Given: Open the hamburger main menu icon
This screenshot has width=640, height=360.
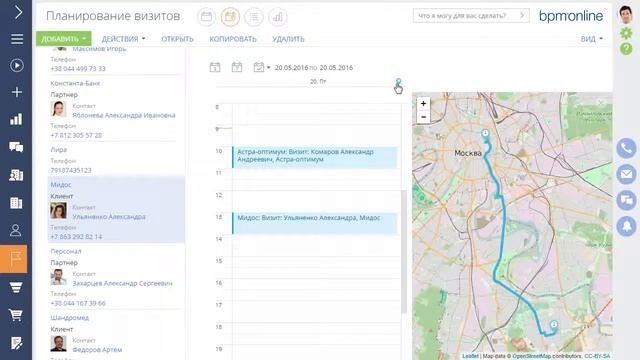Looking at the screenshot, I should pyautogui.click(x=17, y=39).
